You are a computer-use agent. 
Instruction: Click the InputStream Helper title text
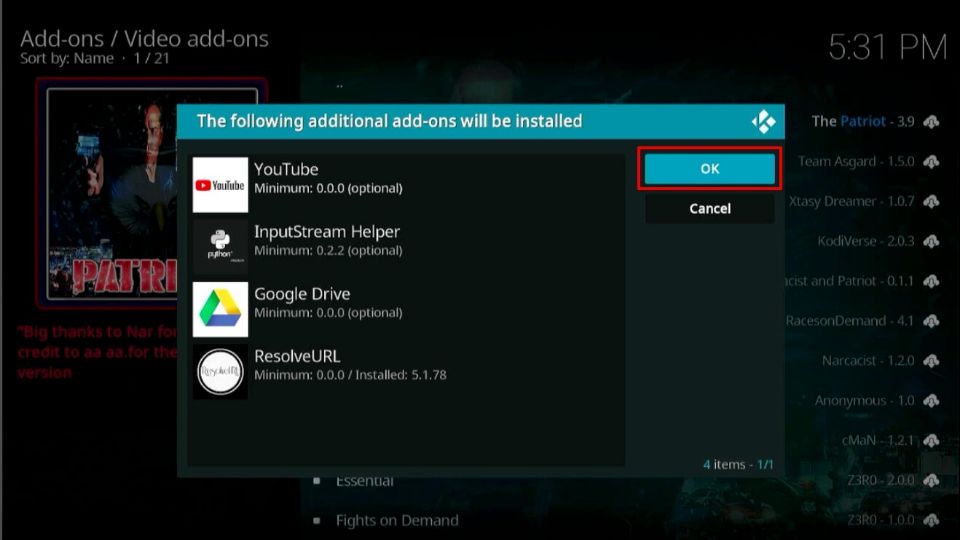[327, 231]
